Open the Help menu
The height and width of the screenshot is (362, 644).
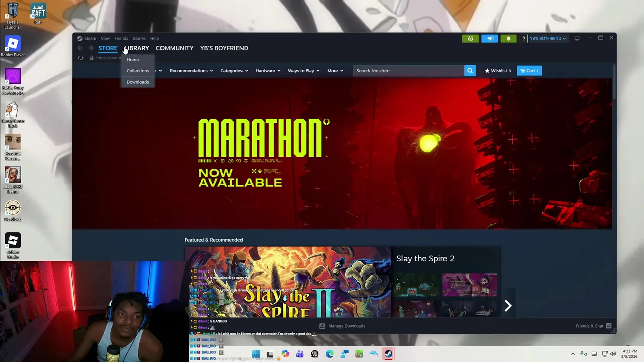(x=154, y=38)
